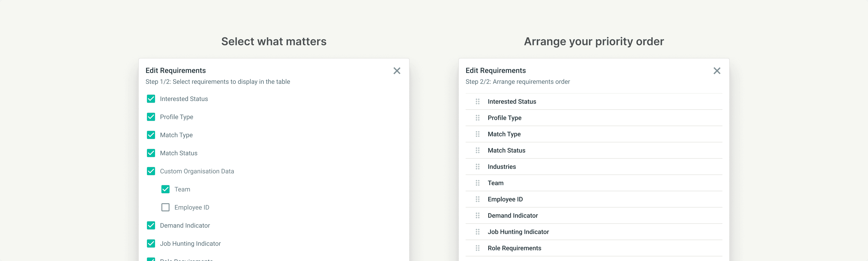Grab the Match Type drag handle
Viewport: 868px width, 261px height.
(x=477, y=134)
